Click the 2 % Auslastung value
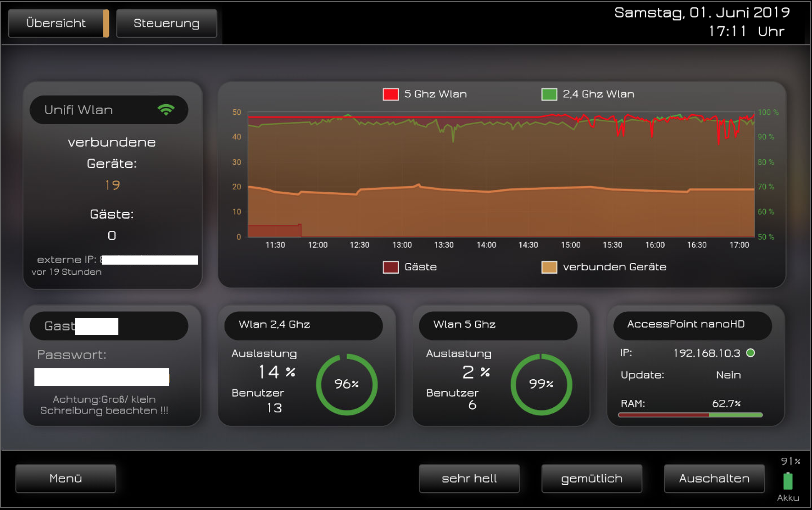Image resolution: width=812 pixels, height=510 pixels. [476, 371]
